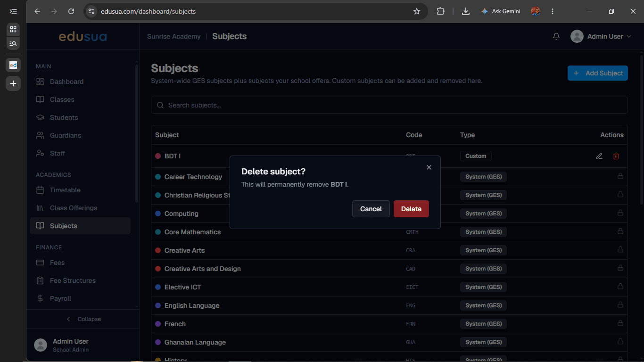Open Timetable in the sidebar
The width and height of the screenshot is (644, 362).
80,190
